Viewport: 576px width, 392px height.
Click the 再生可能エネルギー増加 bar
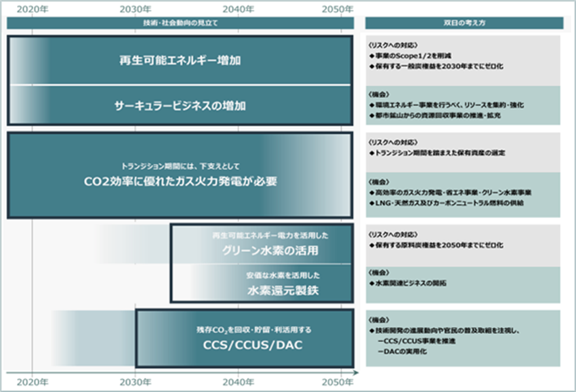180,61
